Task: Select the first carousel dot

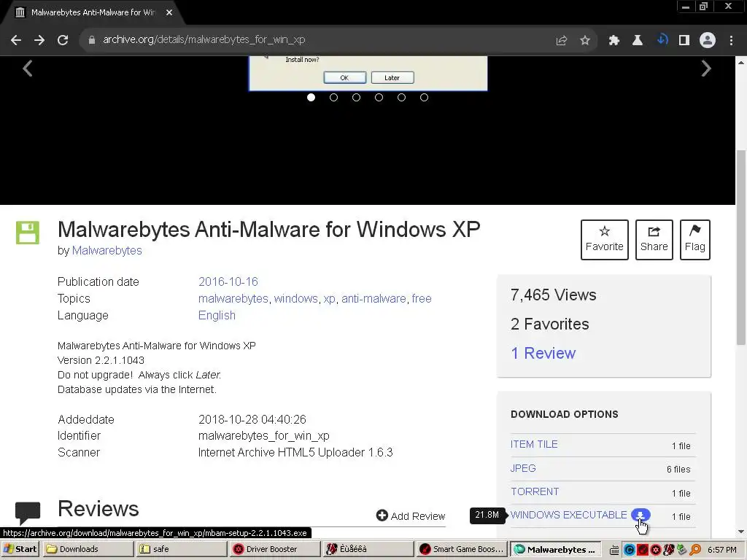Action: [x=311, y=98]
